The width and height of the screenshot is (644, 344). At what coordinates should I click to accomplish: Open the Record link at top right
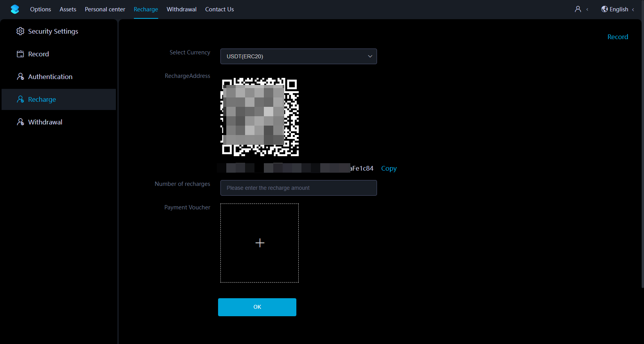(x=618, y=37)
